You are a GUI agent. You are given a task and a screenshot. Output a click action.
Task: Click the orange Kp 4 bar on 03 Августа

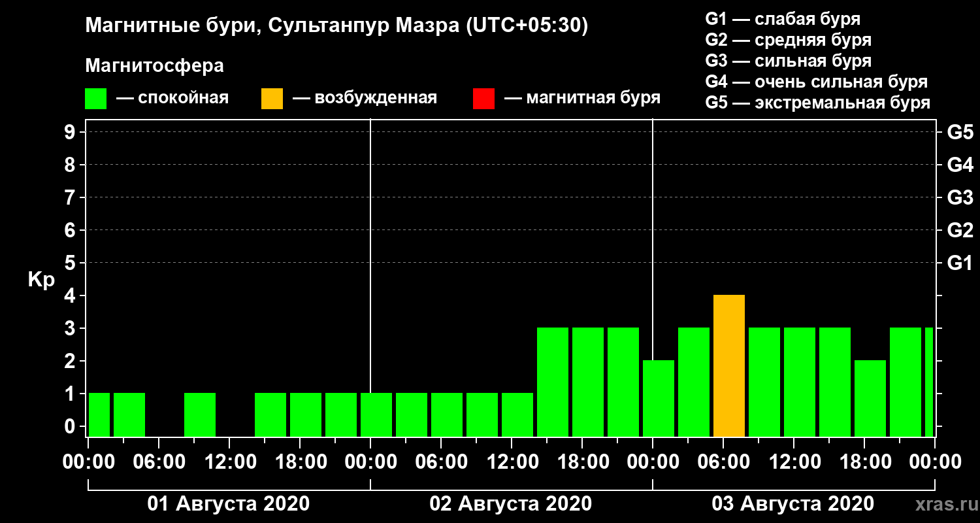(729, 366)
